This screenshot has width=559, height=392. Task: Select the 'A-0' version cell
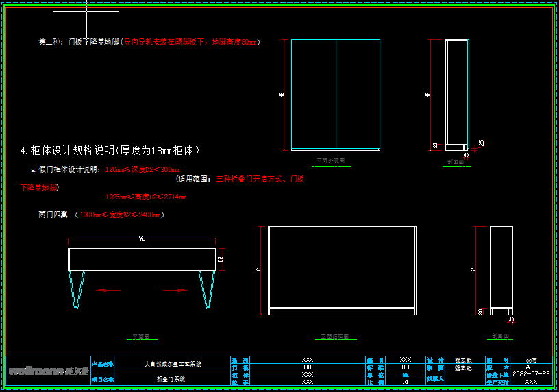click(x=531, y=367)
